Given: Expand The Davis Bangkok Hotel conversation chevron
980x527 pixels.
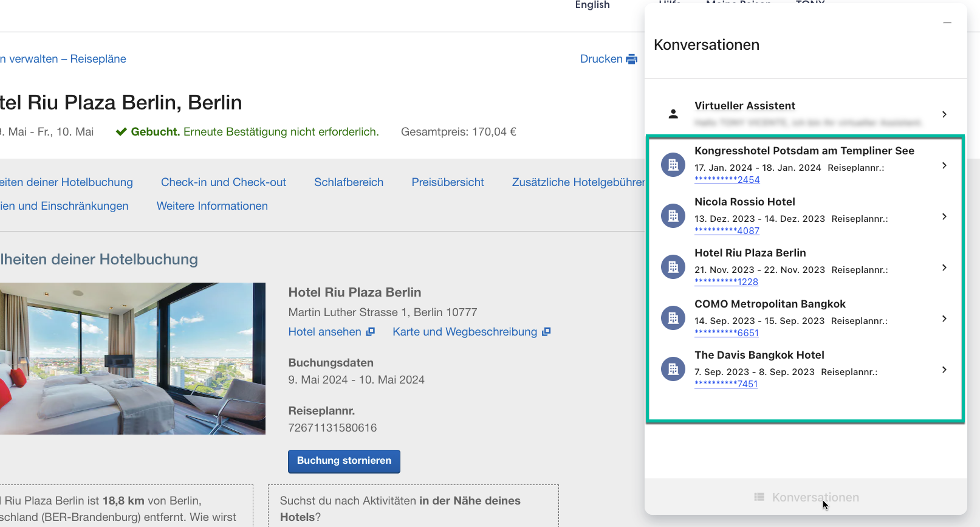Looking at the screenshot, I should 944,370.
